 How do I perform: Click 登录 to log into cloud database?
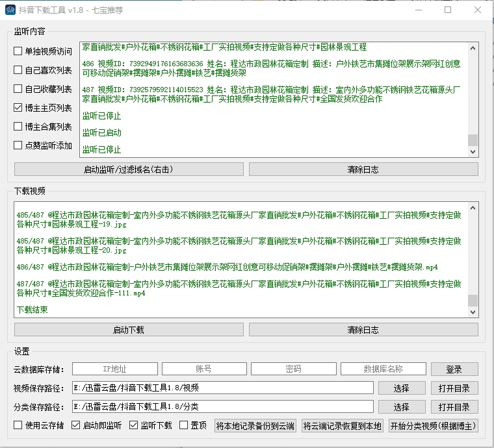[x=454, y=369]
